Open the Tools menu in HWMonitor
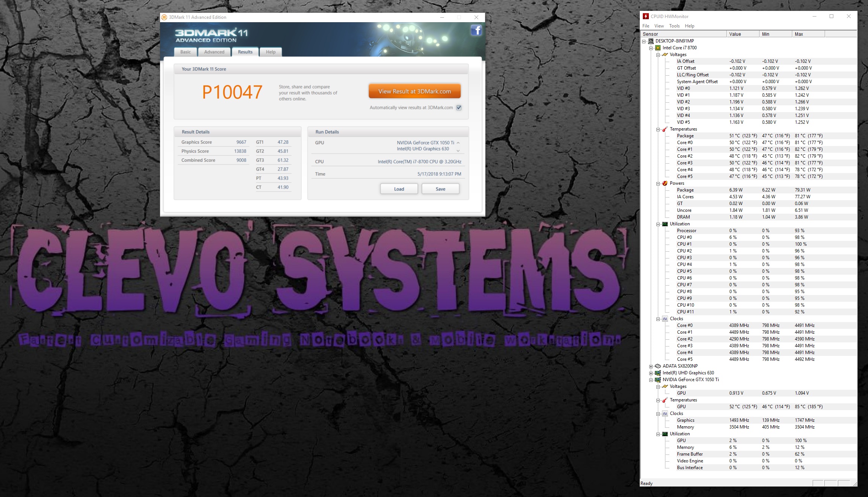Viewport: 868px width, 497px height. 674,26
